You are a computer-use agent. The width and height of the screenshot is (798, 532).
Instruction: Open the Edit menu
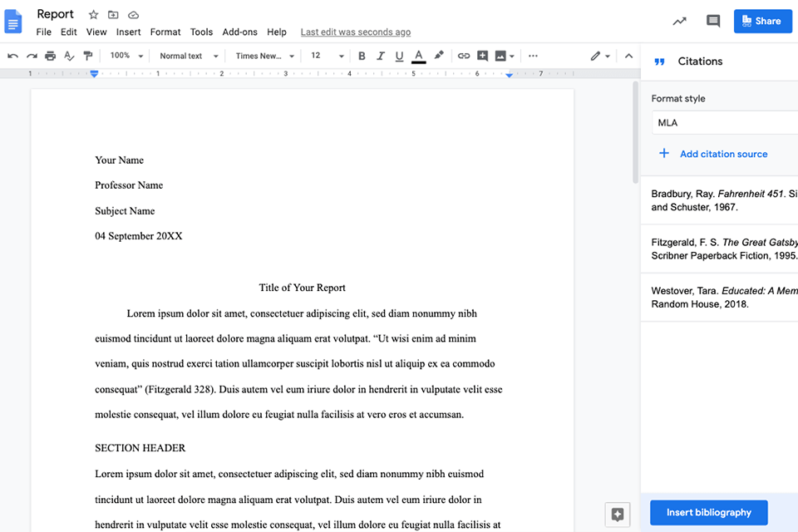(x=69, y=32)
